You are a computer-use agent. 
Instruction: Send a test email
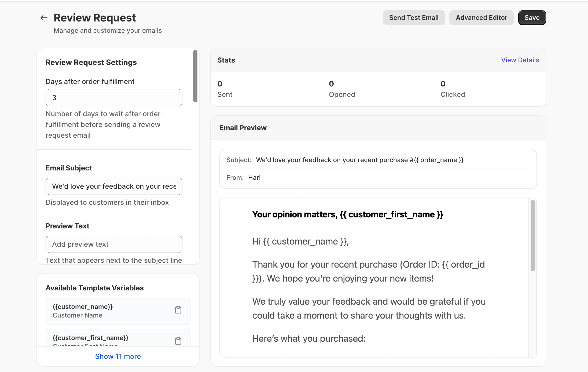[x=414, y=18]
